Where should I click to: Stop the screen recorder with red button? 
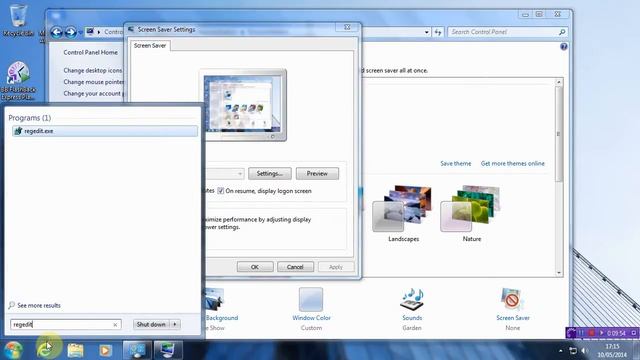[x=591, y=333]
